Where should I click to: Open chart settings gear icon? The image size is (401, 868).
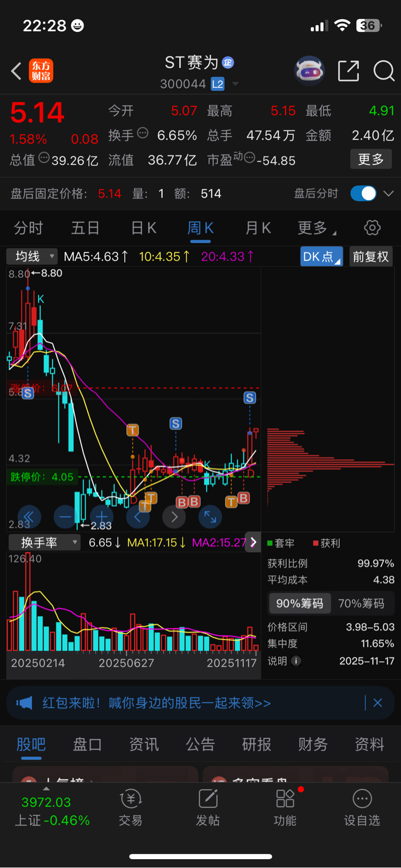tap(372, 228)
